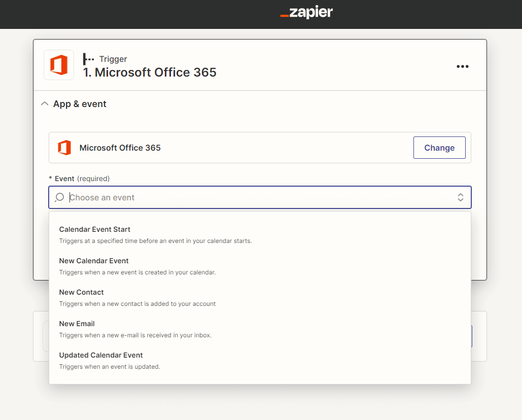
Task: Click the 'Trigger' label text
Action: coord(113,59)
